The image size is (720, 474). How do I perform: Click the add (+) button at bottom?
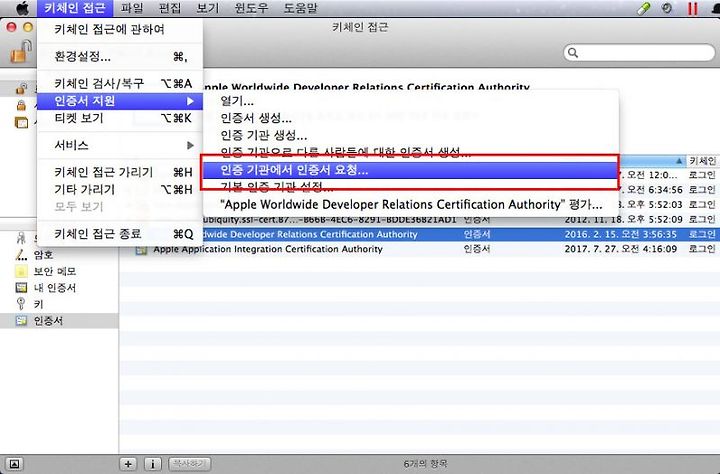point(128,464)
